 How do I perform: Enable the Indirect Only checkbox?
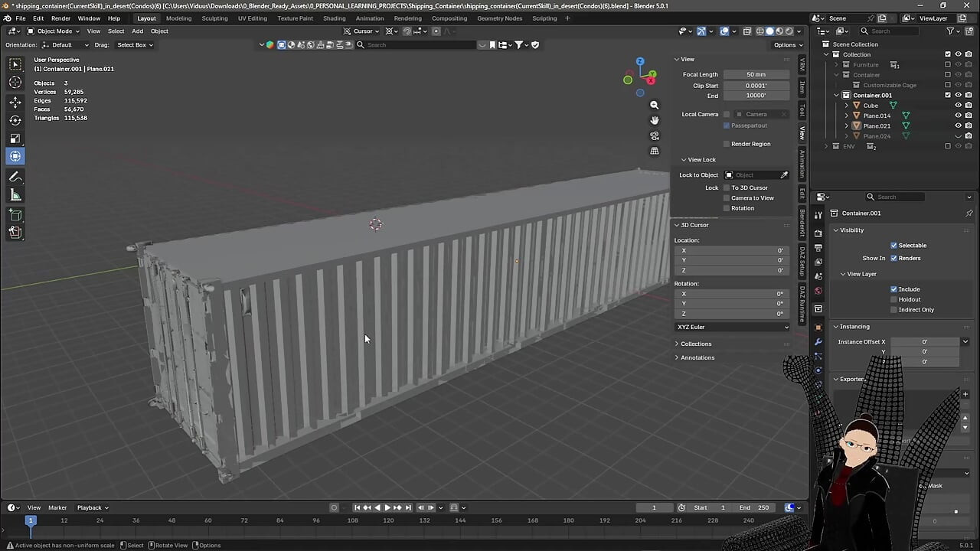click(893, 310)
